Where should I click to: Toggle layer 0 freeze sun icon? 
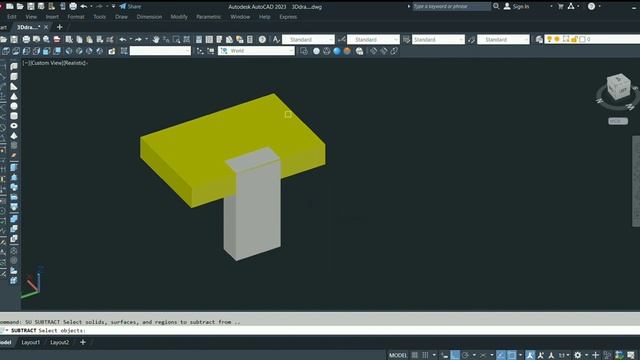[x=557, y=39]
